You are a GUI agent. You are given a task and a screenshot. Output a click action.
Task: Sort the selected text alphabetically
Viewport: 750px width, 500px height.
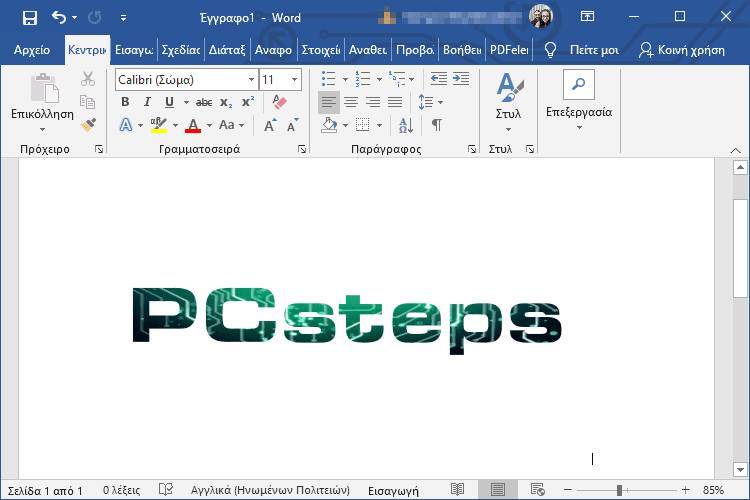pyautogui.click(x=406, y=125)
